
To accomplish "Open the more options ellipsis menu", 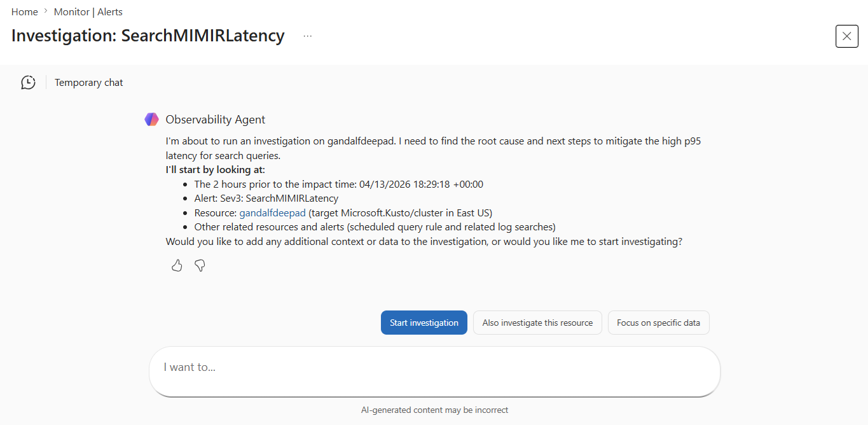I will [x=308, y=36].
